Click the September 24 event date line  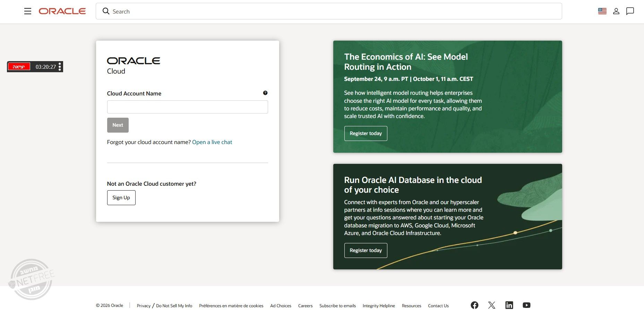click(x=409, y=79)
